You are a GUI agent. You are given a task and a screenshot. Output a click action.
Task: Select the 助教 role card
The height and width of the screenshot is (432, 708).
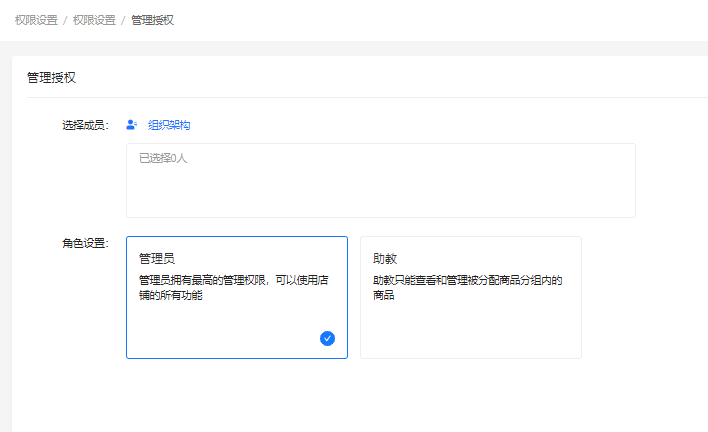tap(471, 297)
